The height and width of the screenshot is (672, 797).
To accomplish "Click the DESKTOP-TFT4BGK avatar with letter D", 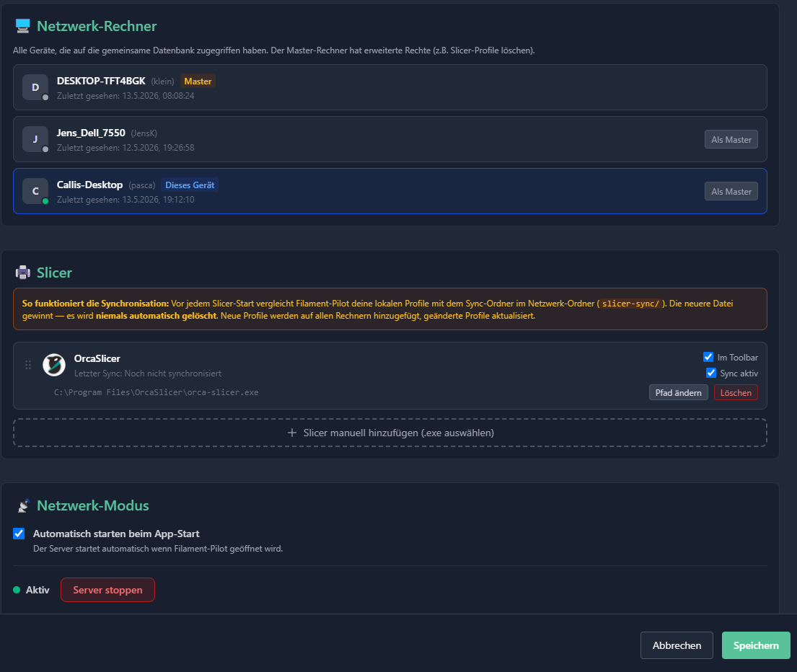I will point(35,87).
